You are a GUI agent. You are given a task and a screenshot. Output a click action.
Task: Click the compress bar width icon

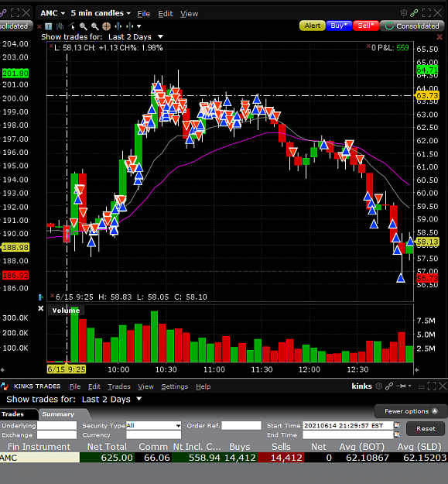click(x=129, y=26)
